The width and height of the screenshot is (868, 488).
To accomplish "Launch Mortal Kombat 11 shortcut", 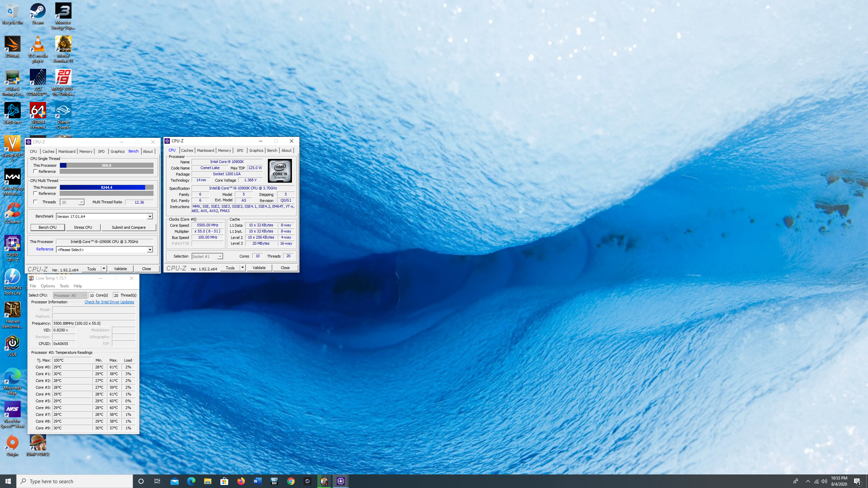I will 63,49.
